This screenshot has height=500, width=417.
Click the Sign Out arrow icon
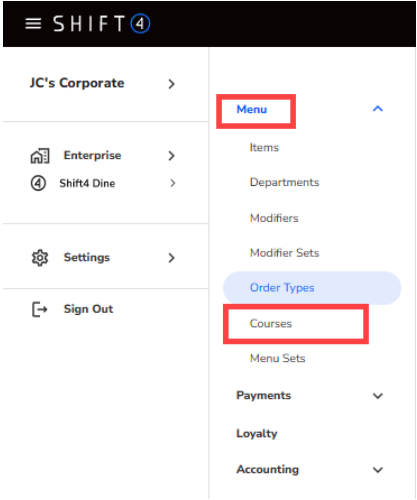40,309
